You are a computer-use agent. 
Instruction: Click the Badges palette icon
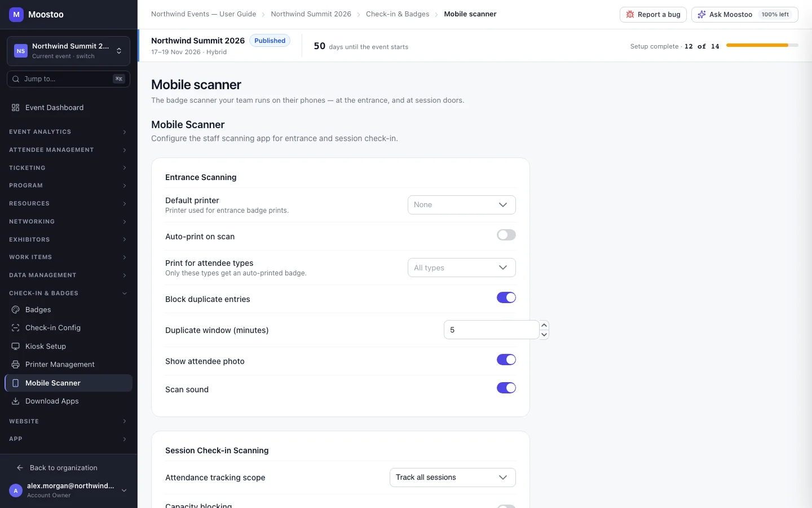[16, 310]
